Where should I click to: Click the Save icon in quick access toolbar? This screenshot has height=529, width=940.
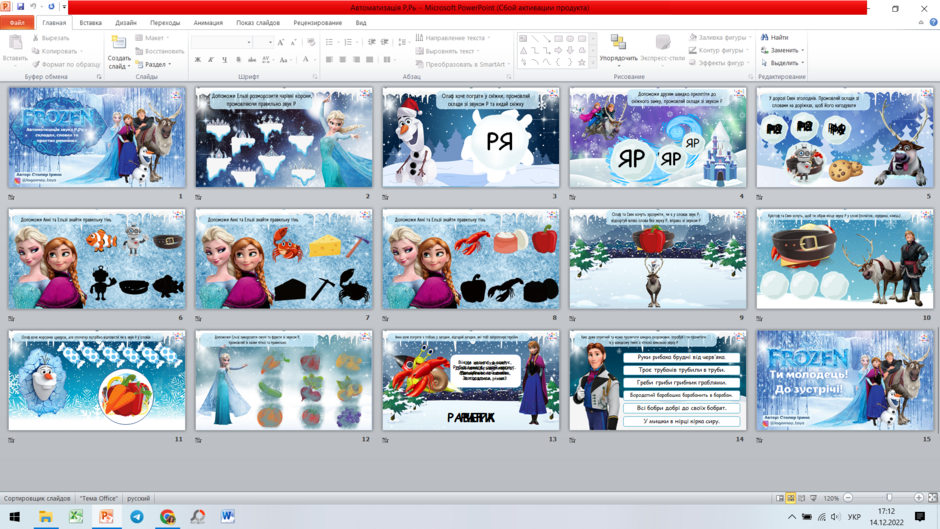coord(20,7)
